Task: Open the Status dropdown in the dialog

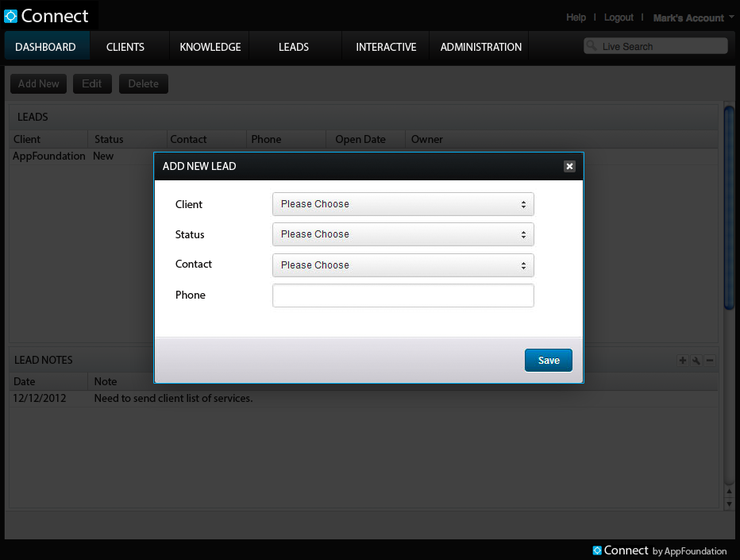Action: click(x=403, y=234)
